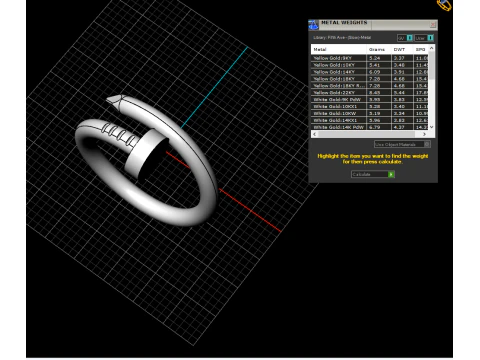Click the scroll left arrow under metal list
This screenshot has height=360, width=480.
315,134
